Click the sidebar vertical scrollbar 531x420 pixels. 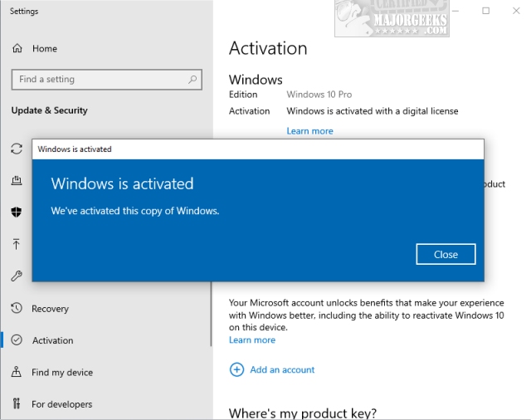pos(211,313)
